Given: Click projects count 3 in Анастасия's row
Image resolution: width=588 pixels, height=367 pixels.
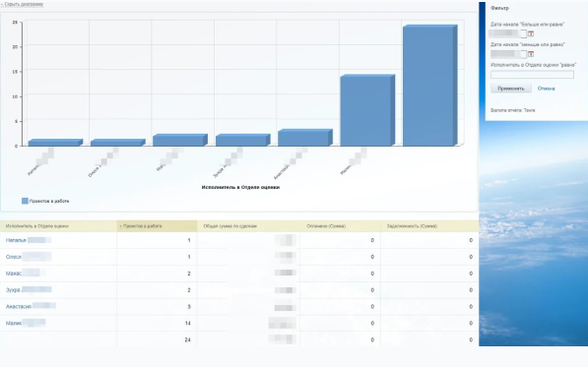Looking at the screenshot, I should [189, 307].
